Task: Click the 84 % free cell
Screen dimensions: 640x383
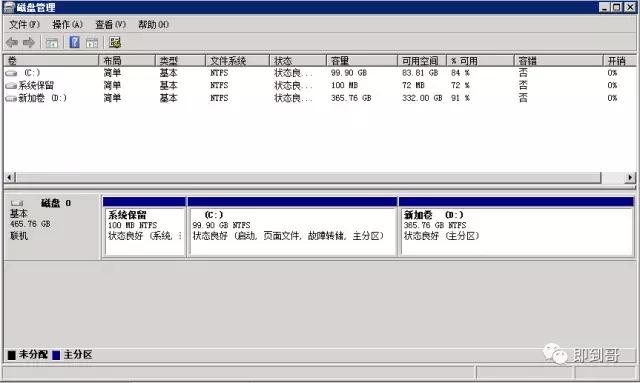Action: pyautogui.click(x=460, y=73)
